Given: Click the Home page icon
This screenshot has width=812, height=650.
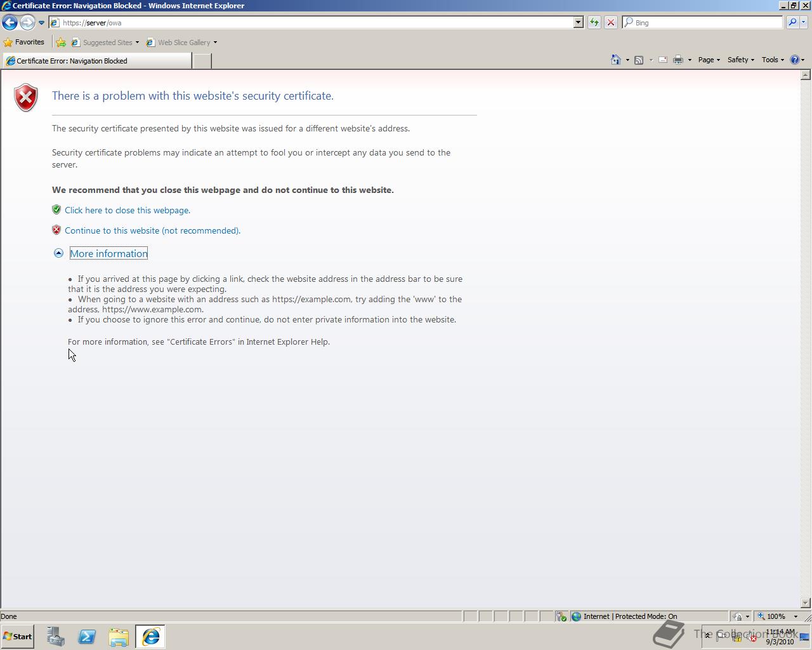Looking at the screenshot, I should (615, 60).
